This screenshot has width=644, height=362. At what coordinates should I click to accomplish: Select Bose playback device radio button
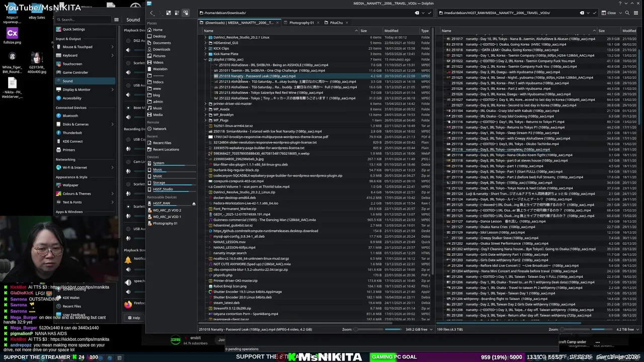129,108
